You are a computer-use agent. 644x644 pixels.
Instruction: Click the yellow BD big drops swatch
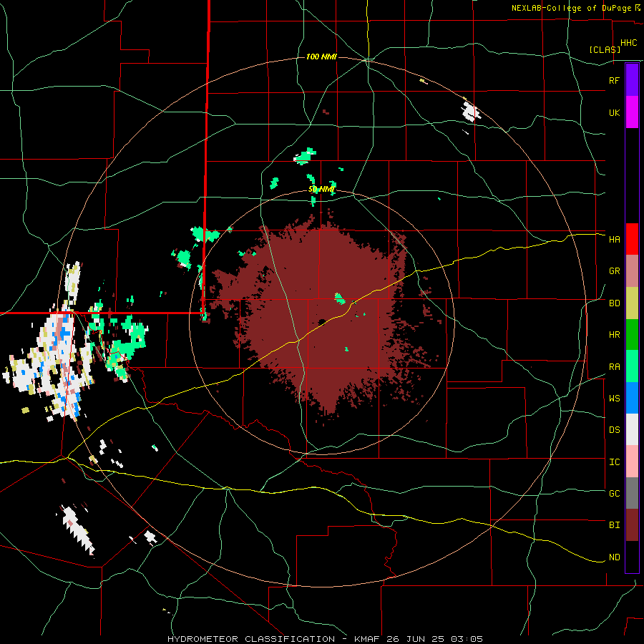click(x=632, y=303)
